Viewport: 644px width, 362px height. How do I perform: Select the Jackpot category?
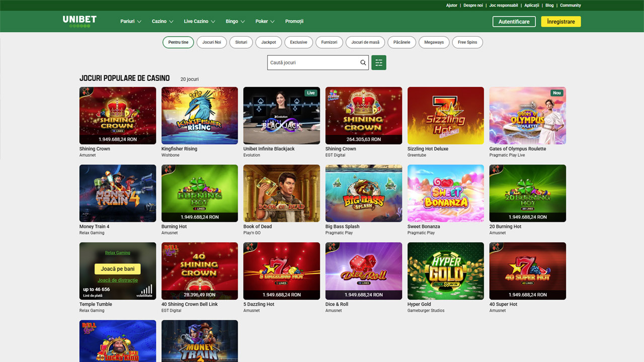[x=269, y=42]
